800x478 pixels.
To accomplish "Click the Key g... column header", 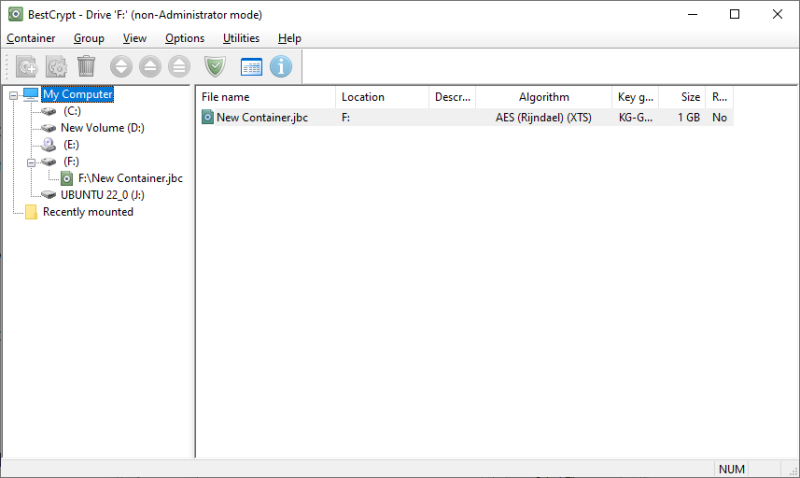I will click(635, 97).
